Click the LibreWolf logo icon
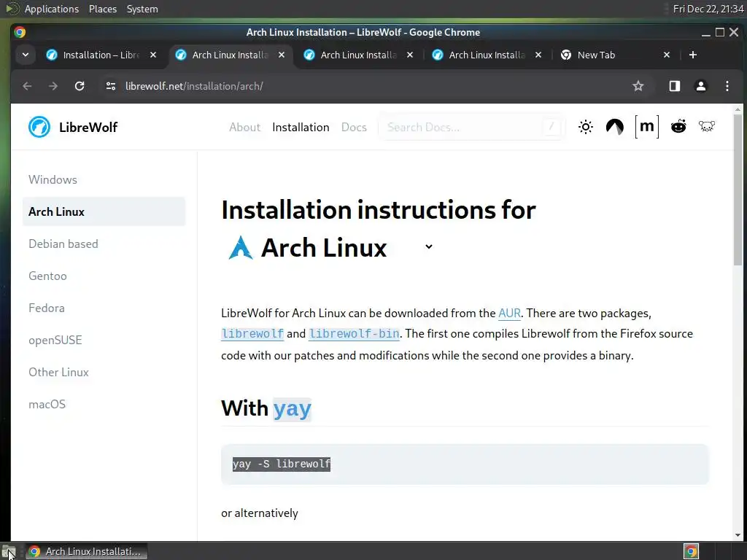This screenshot has height=560, width=747. tap(39, 127)
